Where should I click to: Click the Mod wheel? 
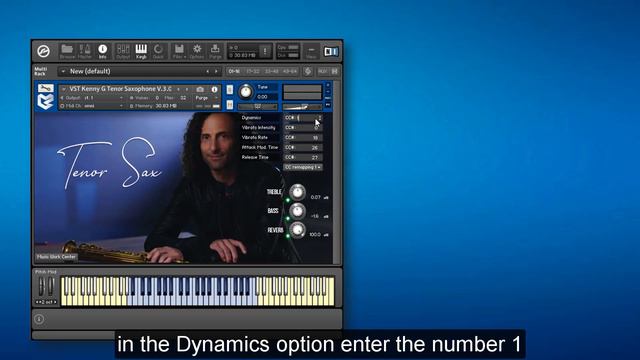point(51,287)
